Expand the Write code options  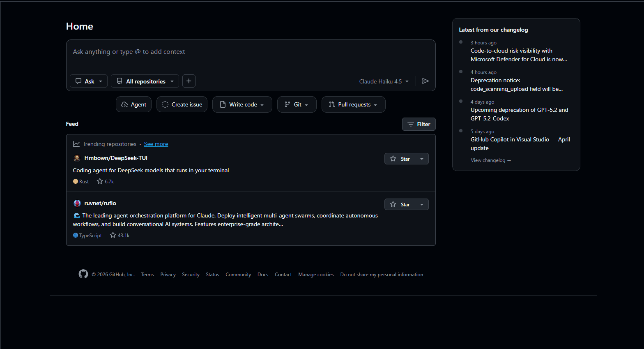(x=242, y=104)
